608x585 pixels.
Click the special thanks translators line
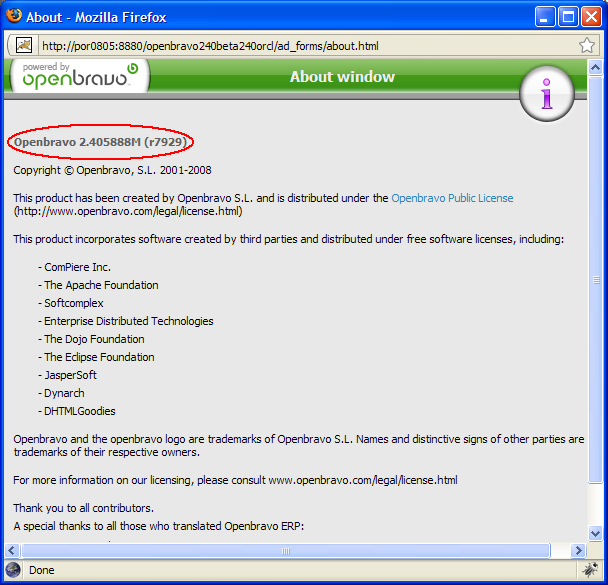(159, 526)
